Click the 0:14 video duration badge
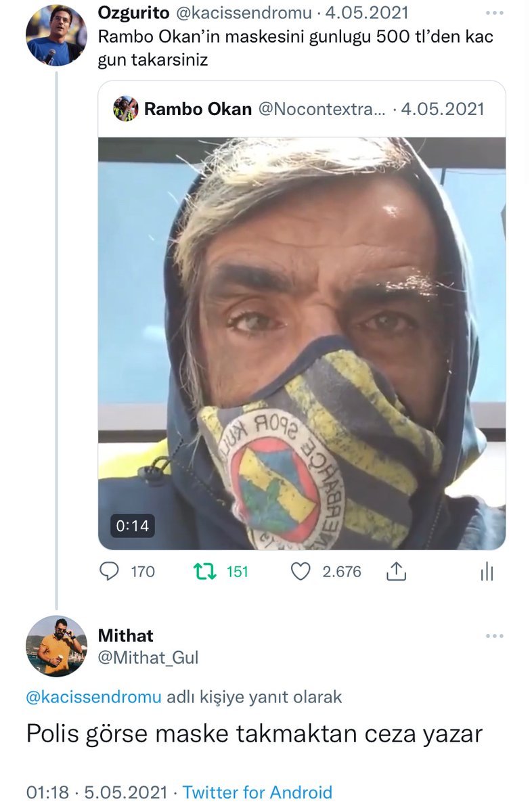The height and width of the screenshot is (812, 532). [x=133, y=525]
